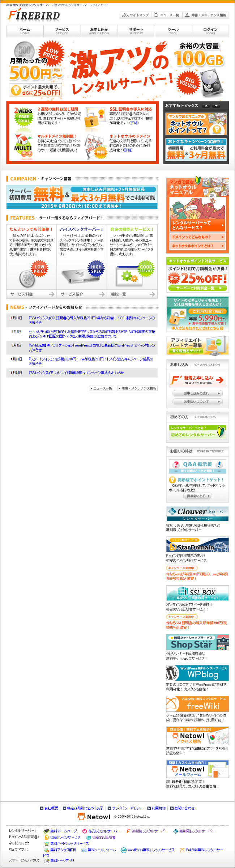Open SSL証明書 年額5,990円 banner
The width and height of the screenshot is (235, 868).
pos(197,314)
